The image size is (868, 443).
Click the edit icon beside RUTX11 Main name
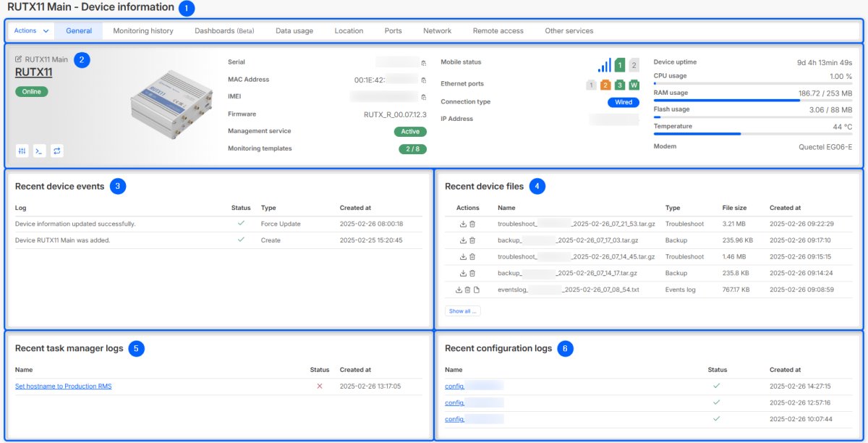pyautogui.click(x=19, y=59)
